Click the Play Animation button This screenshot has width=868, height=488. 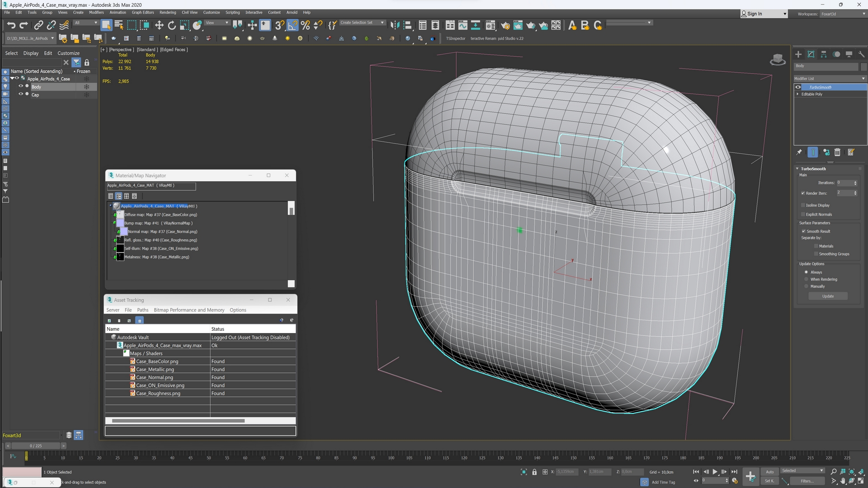715,472
